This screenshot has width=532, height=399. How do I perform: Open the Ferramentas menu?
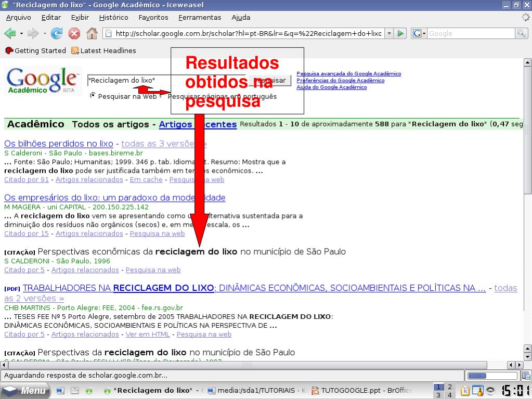point(200,17)
